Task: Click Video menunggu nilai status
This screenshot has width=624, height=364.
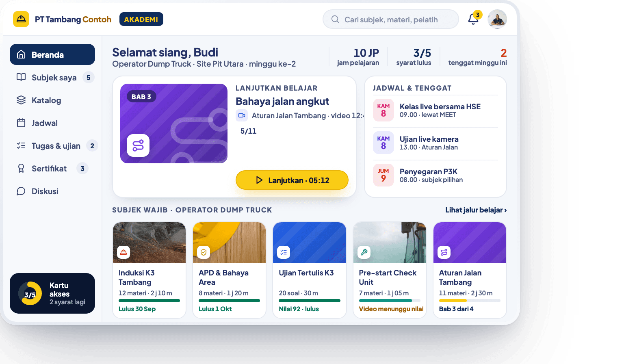Action: pos(391,309)
